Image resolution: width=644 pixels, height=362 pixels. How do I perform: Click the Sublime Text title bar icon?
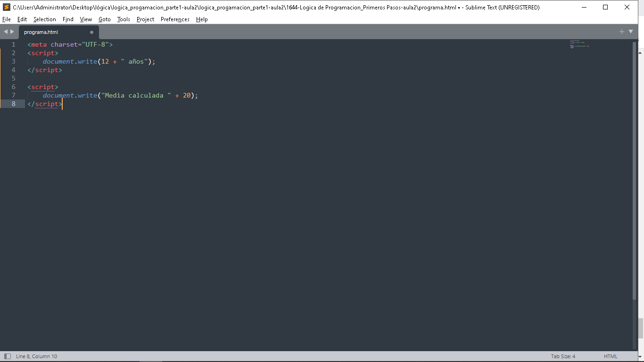[7, 7]
